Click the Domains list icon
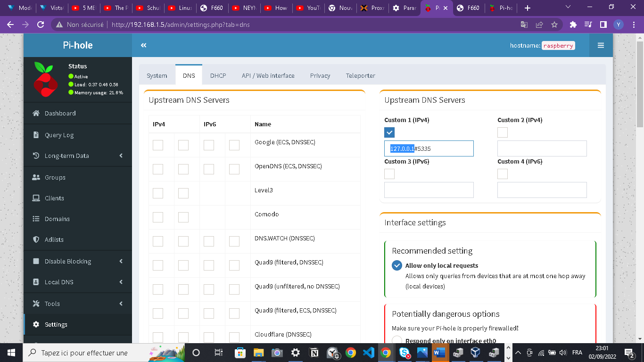This screenshot has width=644, height=362. click(x=36, y=219)
